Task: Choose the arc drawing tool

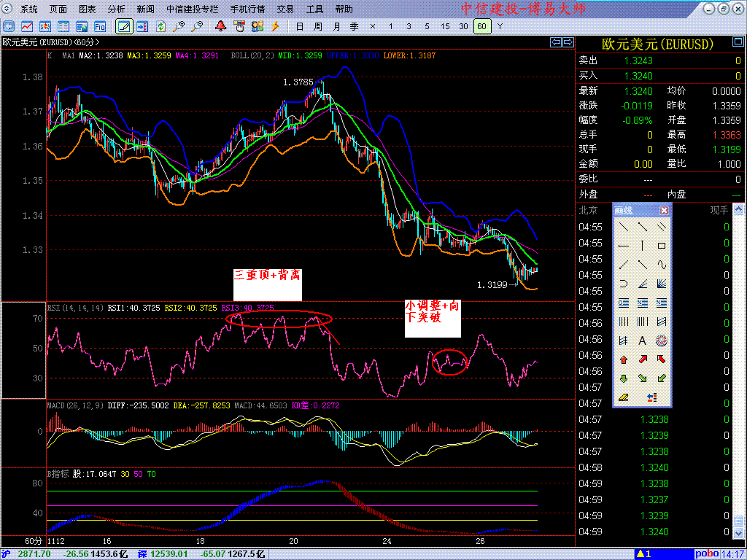Action: point(624,284)
